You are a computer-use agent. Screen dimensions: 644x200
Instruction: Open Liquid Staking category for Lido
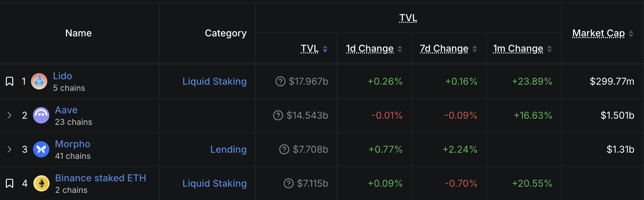(215, 81)
